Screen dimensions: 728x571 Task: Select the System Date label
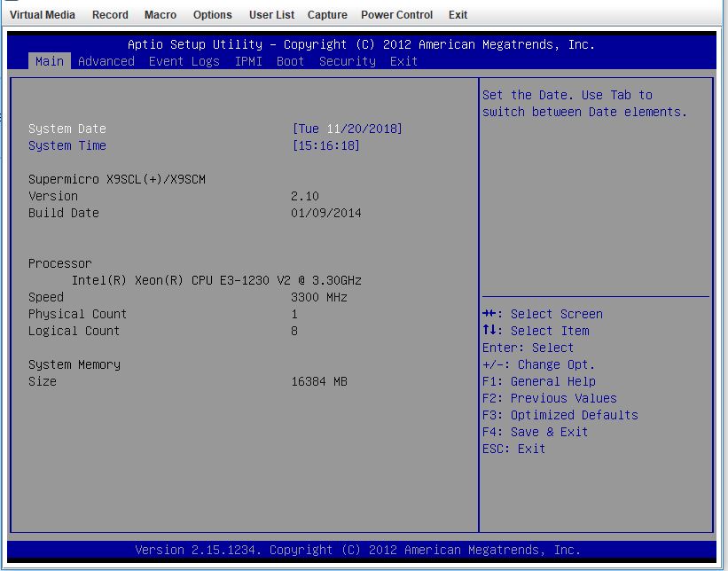(67, 129)
